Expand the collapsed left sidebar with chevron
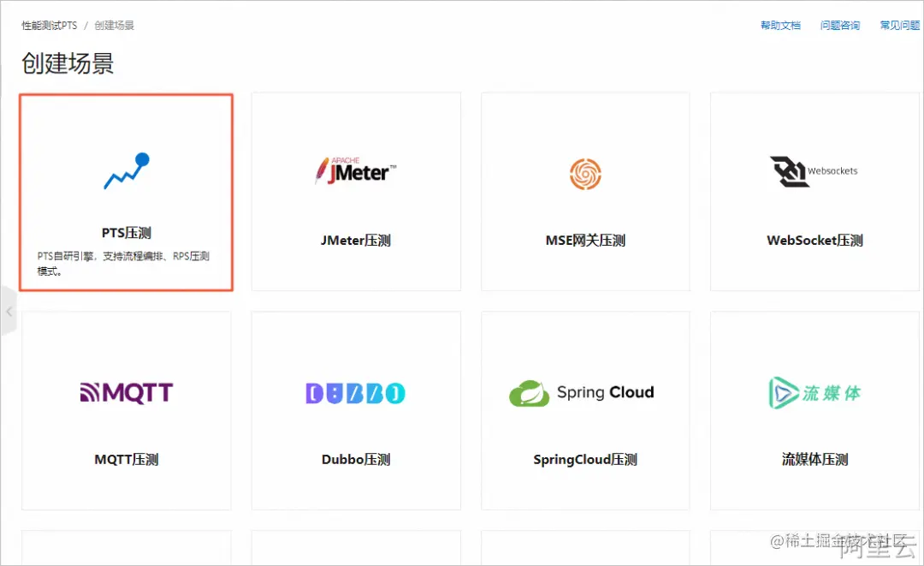The height and width of the screenshot is (566, 924). [9, 311]
